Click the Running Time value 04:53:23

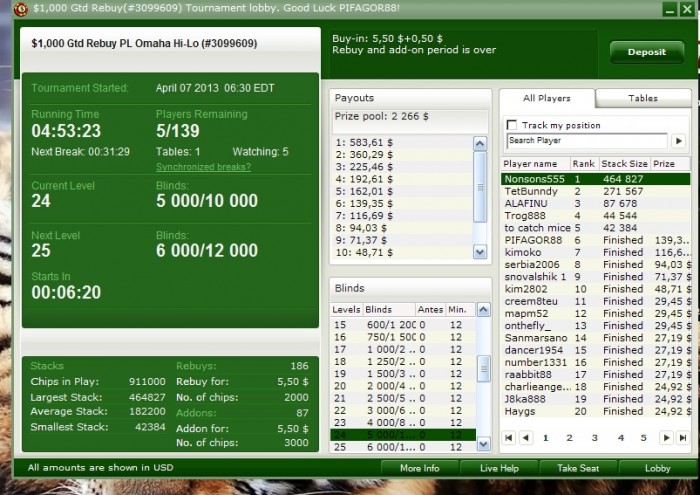[66, 131]
